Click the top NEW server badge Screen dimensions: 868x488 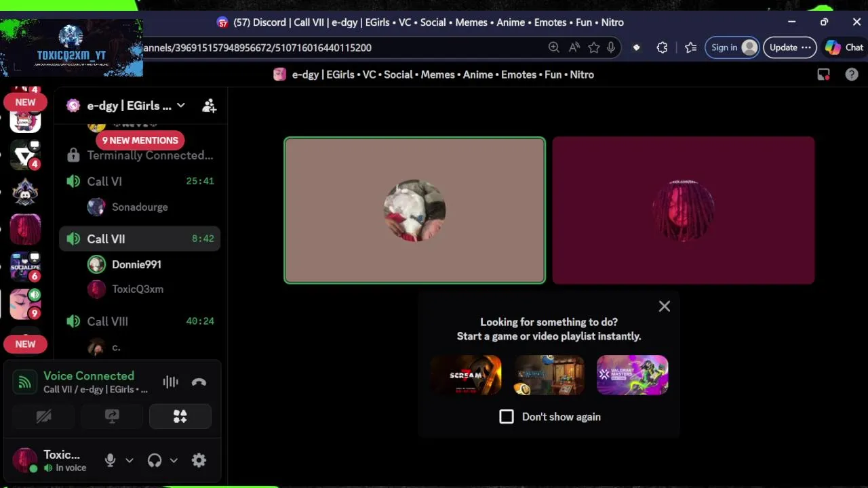25,102
